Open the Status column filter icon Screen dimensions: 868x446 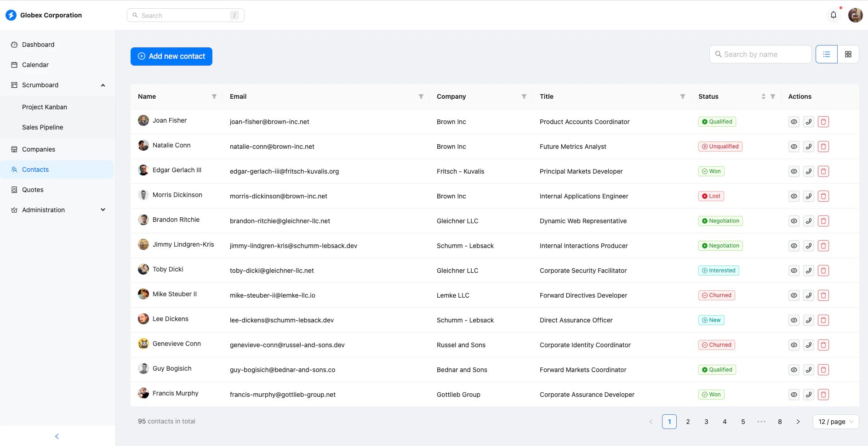point(773,96)
